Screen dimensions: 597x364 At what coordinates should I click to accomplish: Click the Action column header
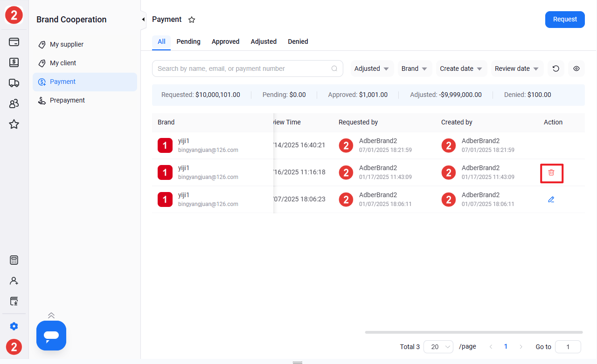click(x=553, y=122)
